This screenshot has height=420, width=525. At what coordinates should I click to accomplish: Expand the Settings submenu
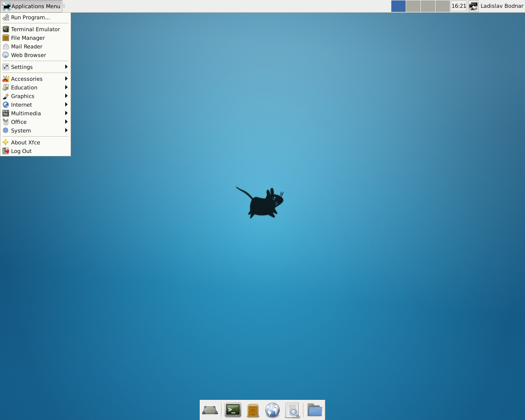36,67
